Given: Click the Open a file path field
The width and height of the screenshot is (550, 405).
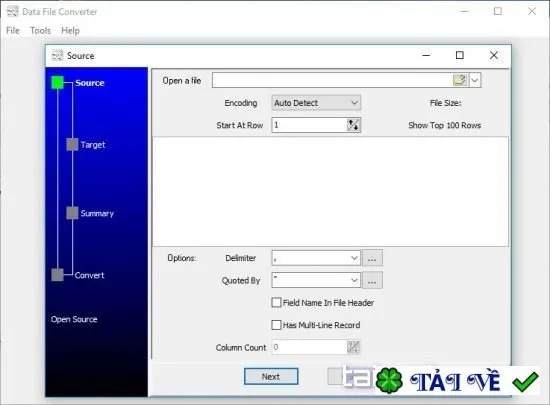Looking at the screenshot, I should 332,80.
